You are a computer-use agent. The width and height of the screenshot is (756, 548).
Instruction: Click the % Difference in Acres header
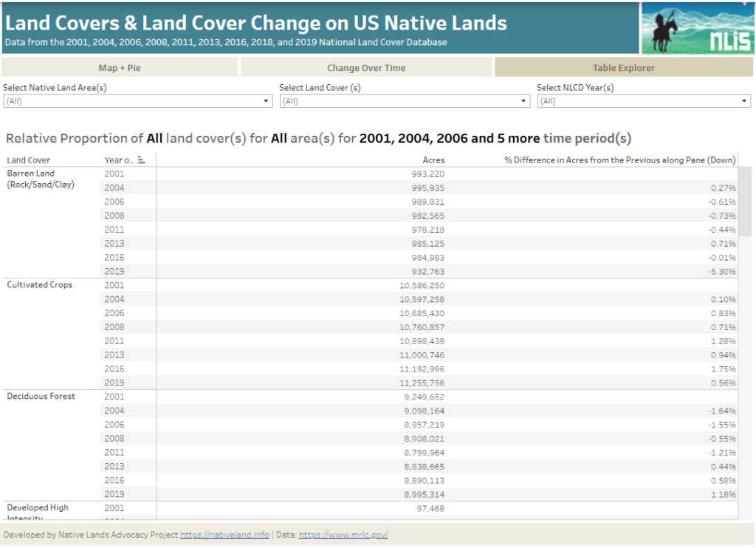pyautogui.click(x=620, y=160)
